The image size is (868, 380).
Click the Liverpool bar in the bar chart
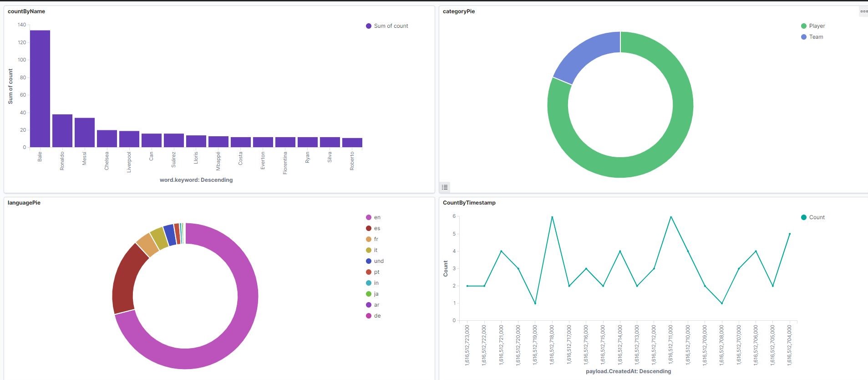129,139
